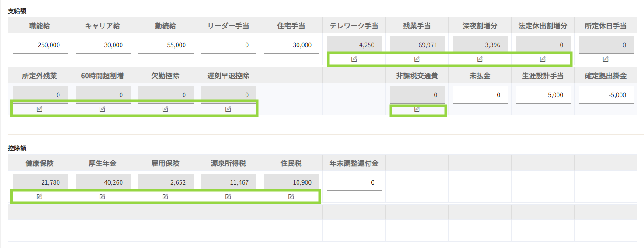This screenshot has height=248, width=644.
Task: Open edit icon below 深夜割増分
Action: [480, 59]
